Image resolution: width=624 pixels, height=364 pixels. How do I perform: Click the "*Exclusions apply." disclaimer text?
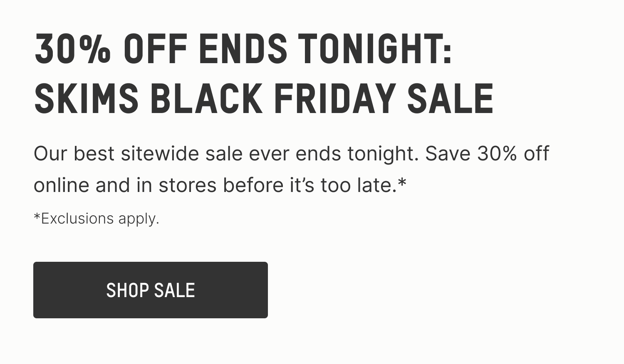coord(97,218)
